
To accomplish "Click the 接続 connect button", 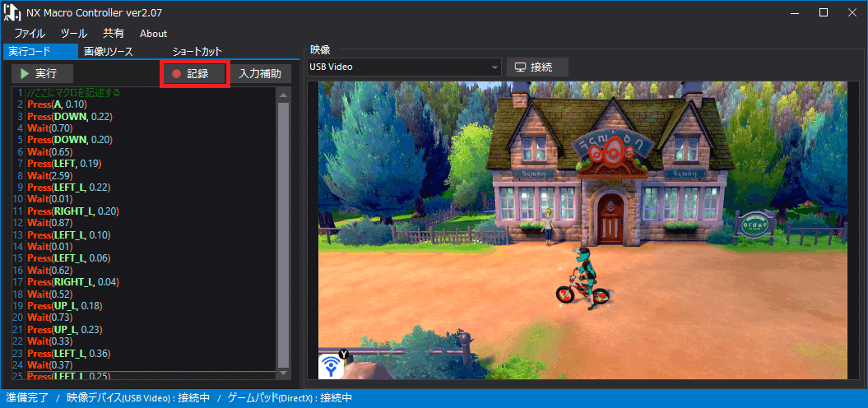I will (x=537, y=67).
